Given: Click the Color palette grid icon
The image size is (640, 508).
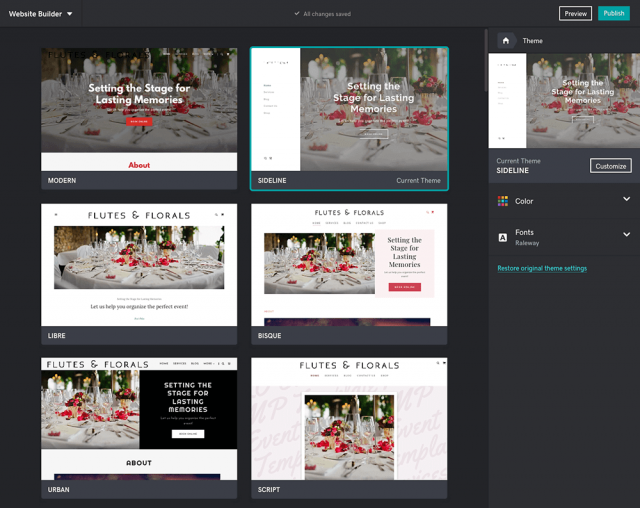Looking at the screenshot, I should coord(503,201).
